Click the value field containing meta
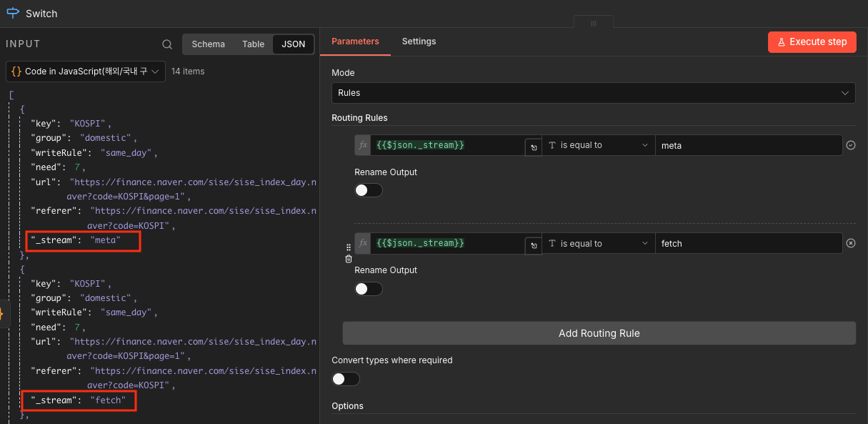Screen dimensions: 868x424 (x=749, y=145)
